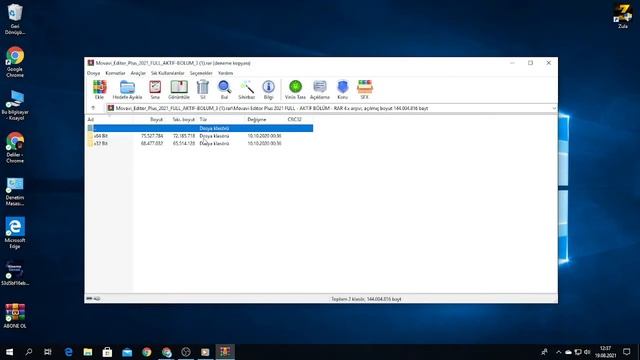Open the Araçlar menu
This screenshot has height=360, width=640.
tap(138, 73)
